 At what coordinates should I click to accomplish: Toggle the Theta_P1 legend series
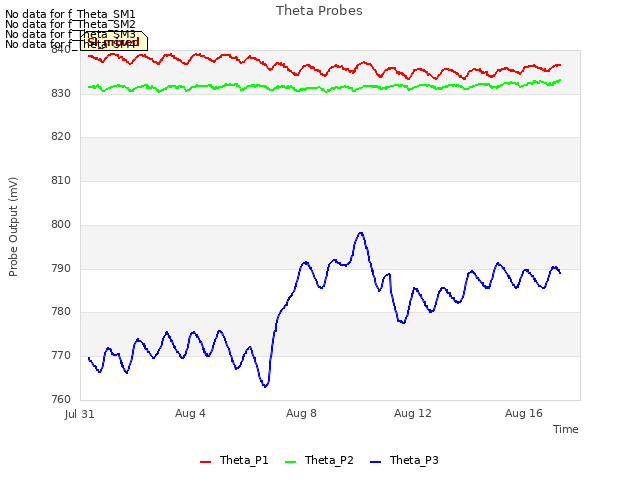[x=234, y=460]
